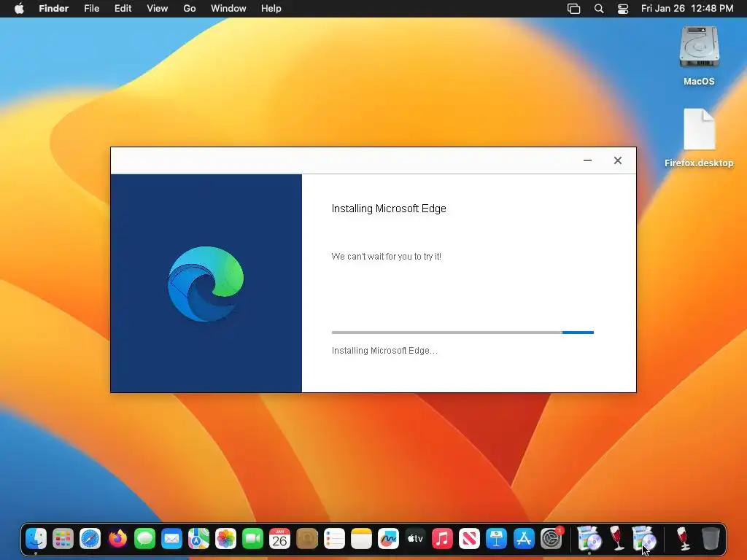747x560 pixels.
Task: Open the Finder menu
Action: click(x=54, y=9)
